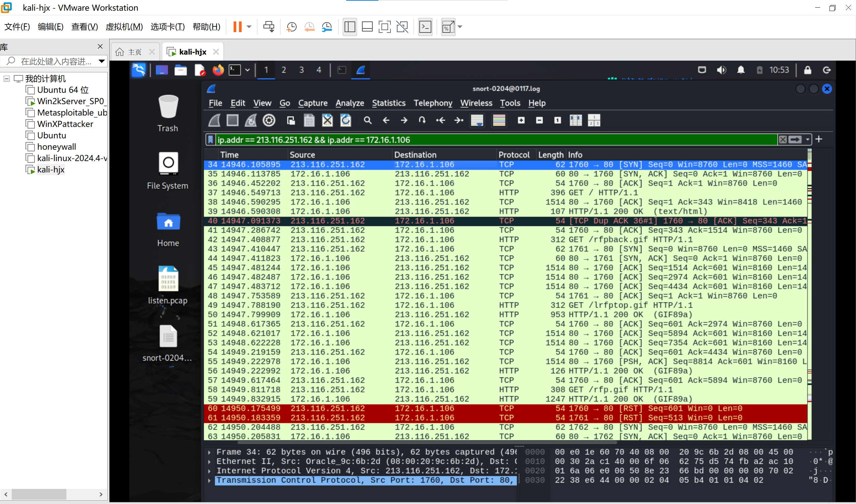Open Kali notifications bell
Screen dimensions: 856x504
click(741, 70)
